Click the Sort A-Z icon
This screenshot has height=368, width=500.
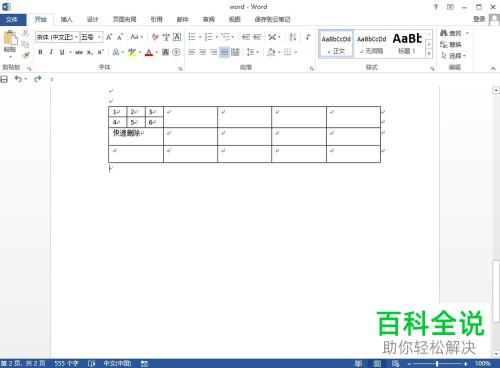293,37
